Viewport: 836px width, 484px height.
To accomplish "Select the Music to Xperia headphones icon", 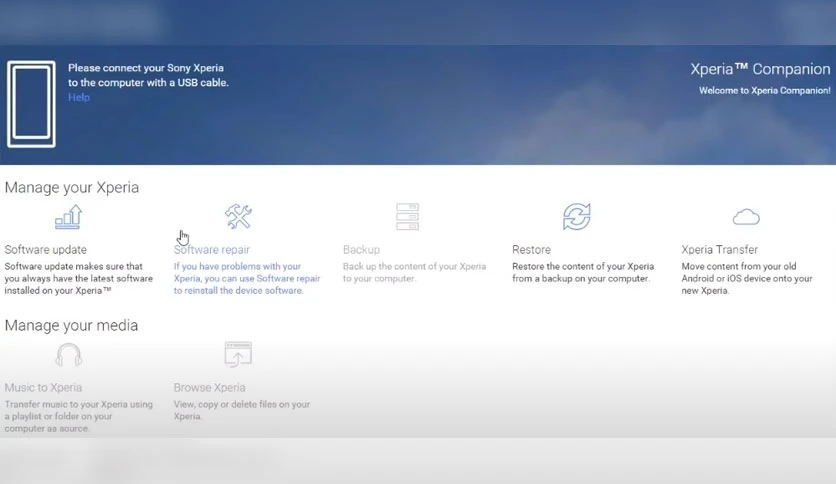I will point(69,355).
